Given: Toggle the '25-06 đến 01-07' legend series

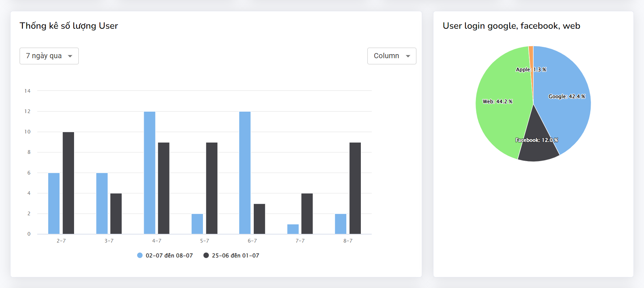Looking at the screenshot, I should [235, 256].
